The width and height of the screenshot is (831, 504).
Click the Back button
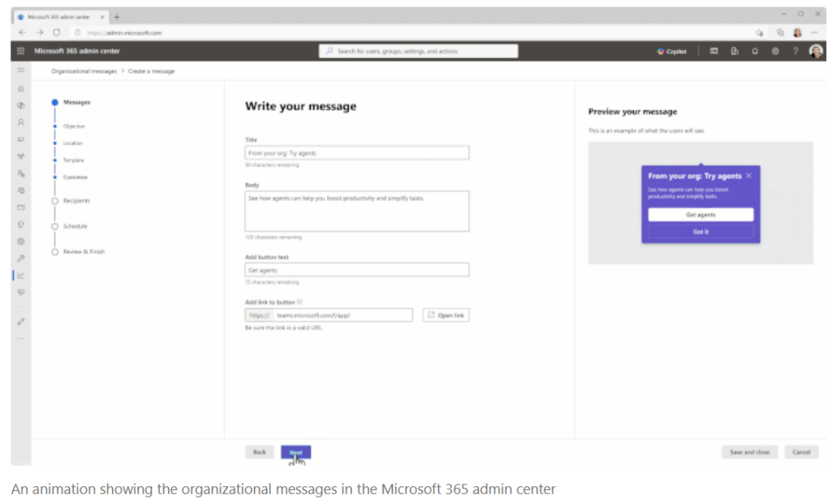point(259,452)
